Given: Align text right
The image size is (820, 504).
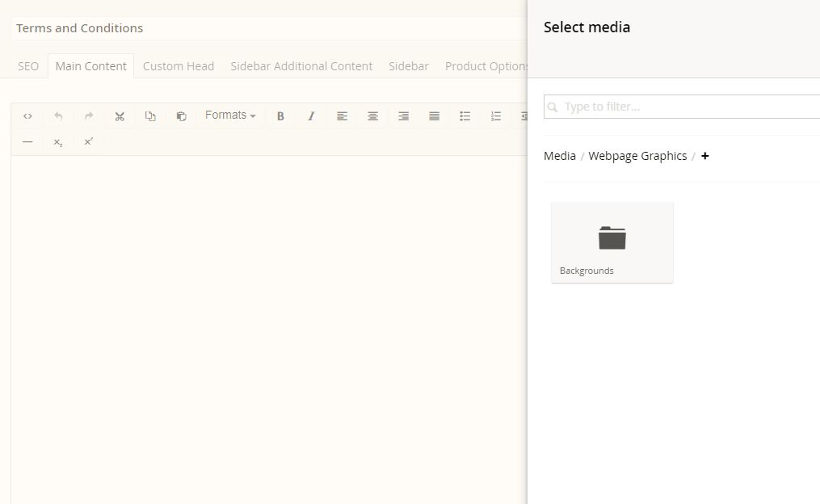Looking at the screenshot, I should (x=403, y=116).
